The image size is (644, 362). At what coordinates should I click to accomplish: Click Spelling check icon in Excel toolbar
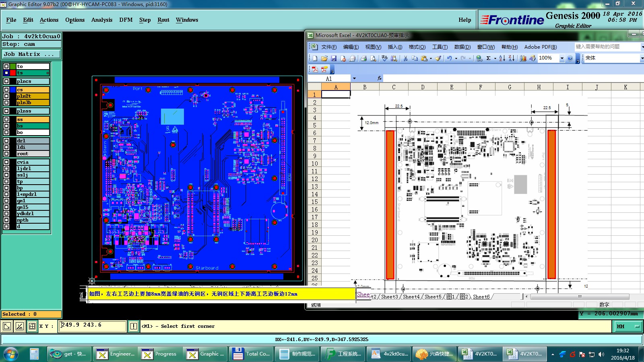tap(384, 58)
